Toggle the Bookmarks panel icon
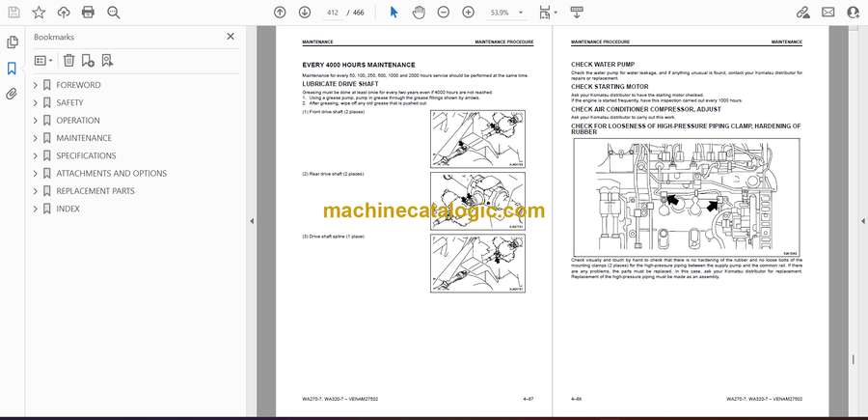The width and height of the screenshot is (868, 420). click(x=12, y=69)
